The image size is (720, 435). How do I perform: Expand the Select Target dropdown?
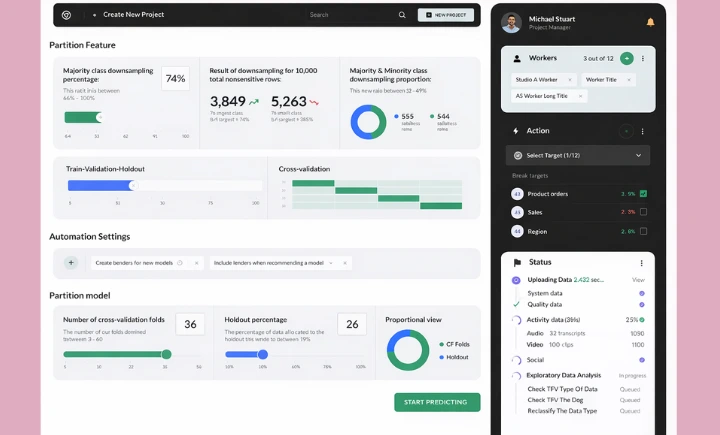[x=578, y=155]
